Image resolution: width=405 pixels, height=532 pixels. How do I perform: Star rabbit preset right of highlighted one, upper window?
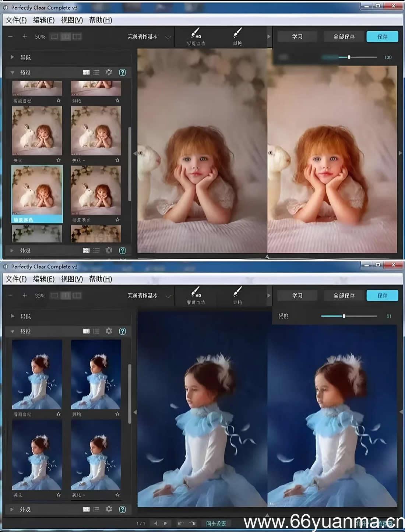tap(117, 219)
